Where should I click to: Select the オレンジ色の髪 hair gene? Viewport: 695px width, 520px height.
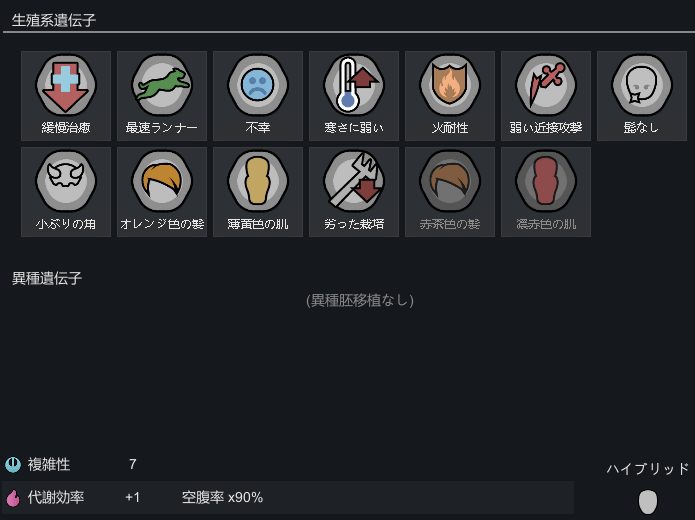click(162, 192)
